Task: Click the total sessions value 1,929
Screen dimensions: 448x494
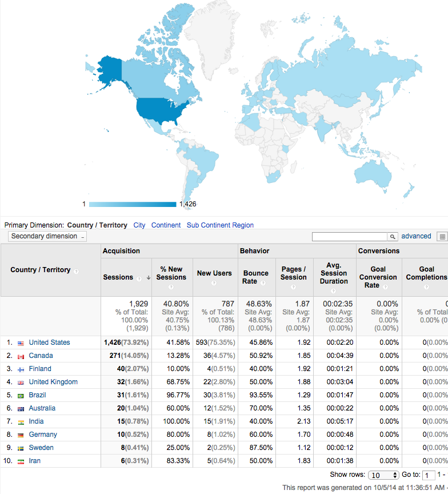Action: [138, 304]
